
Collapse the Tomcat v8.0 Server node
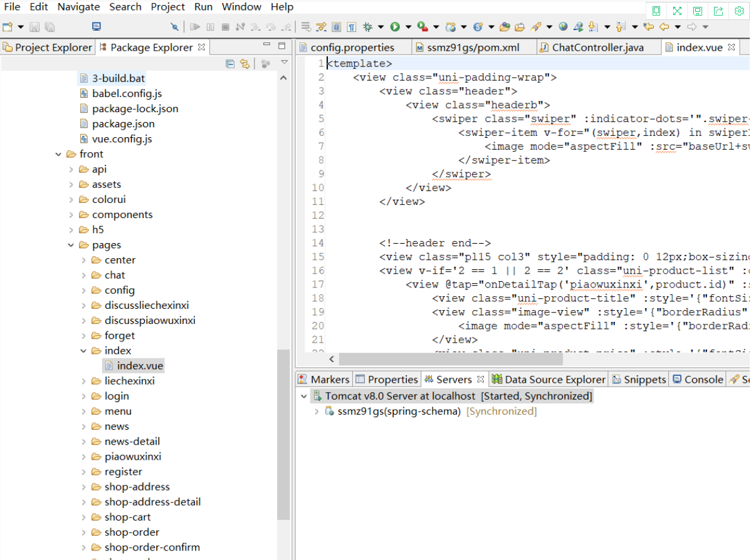[x=303, y=397]
